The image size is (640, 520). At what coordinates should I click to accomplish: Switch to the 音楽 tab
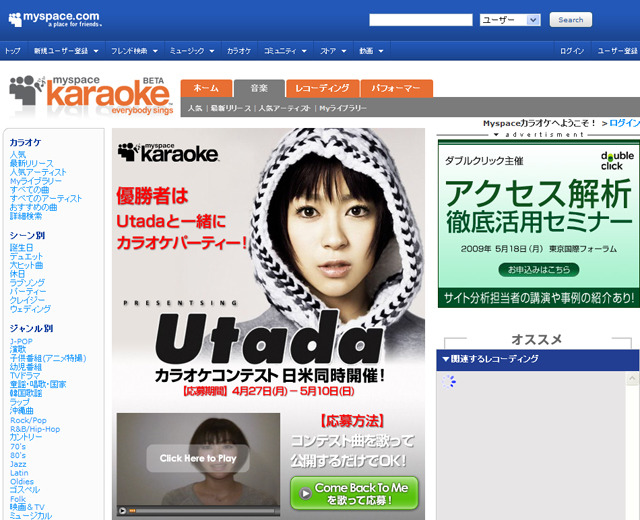point(259,88)
